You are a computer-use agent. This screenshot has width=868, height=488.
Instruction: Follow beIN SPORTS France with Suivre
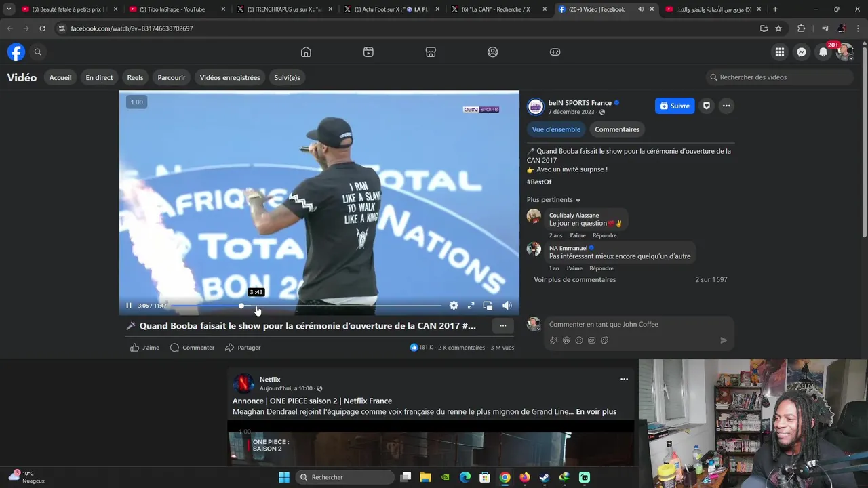(x=675, y=106)
